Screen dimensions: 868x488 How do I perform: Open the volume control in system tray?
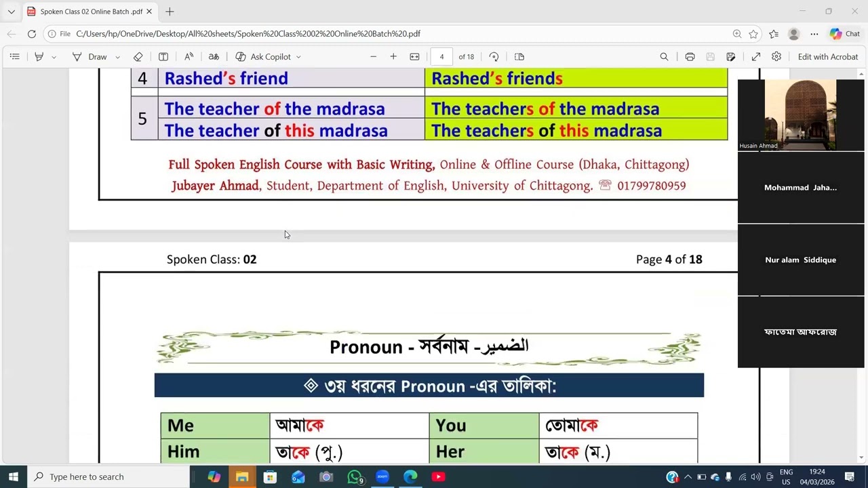pyautogui.click(x=756, y=476)
